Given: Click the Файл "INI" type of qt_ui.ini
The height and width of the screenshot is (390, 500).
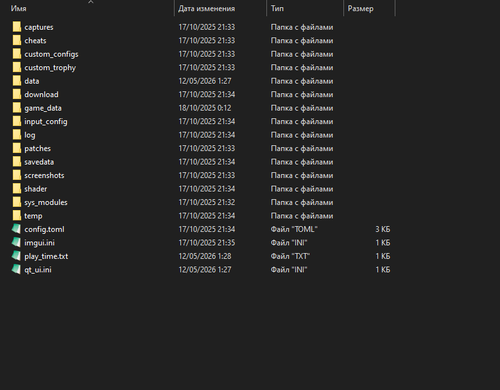Looking at the screenshot, I should click(289, 270).
